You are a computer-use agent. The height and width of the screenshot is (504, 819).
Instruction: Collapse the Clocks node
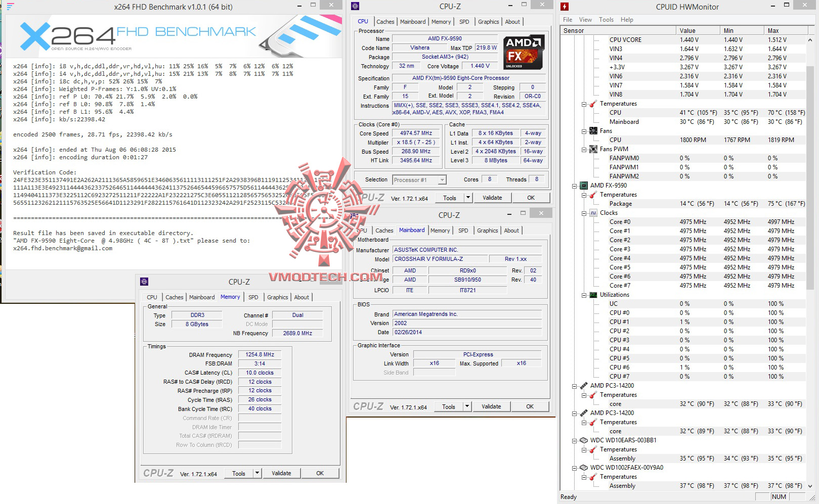[584, 213]
